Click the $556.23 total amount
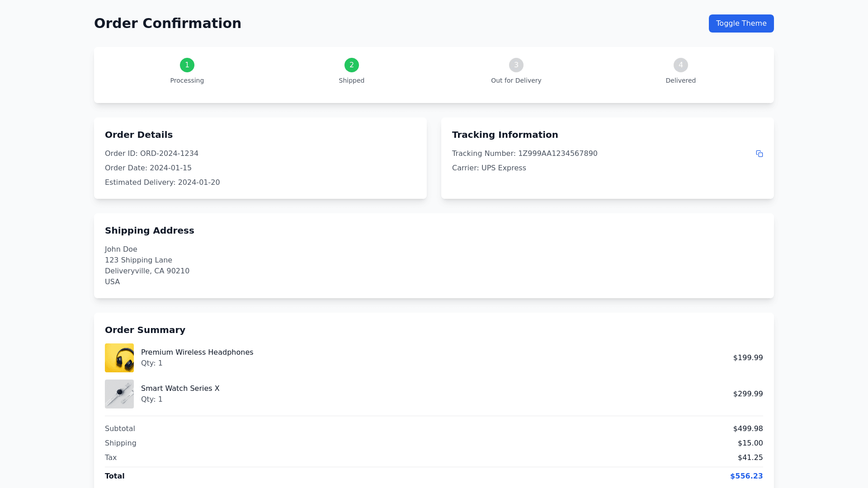The image size is (868, 488). [x=746, y=476]
